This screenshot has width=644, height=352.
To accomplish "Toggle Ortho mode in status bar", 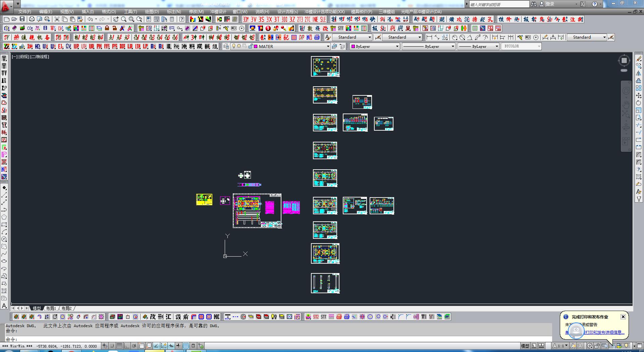I will coord(126,346).
